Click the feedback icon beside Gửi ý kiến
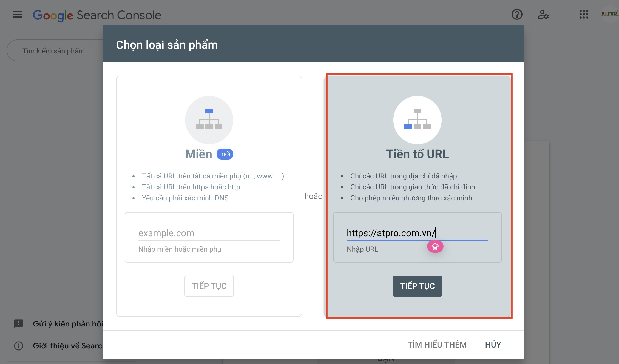 tap(19, 324)
